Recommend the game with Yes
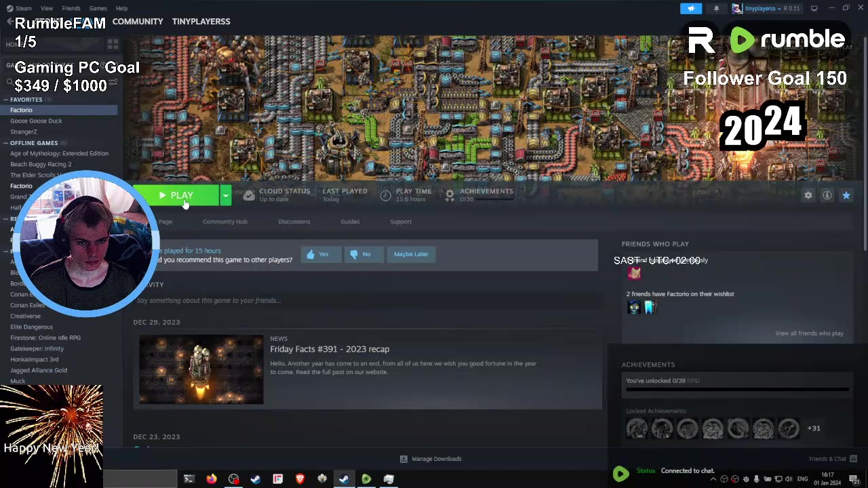The image size is (868, 488). coord(321,254)
